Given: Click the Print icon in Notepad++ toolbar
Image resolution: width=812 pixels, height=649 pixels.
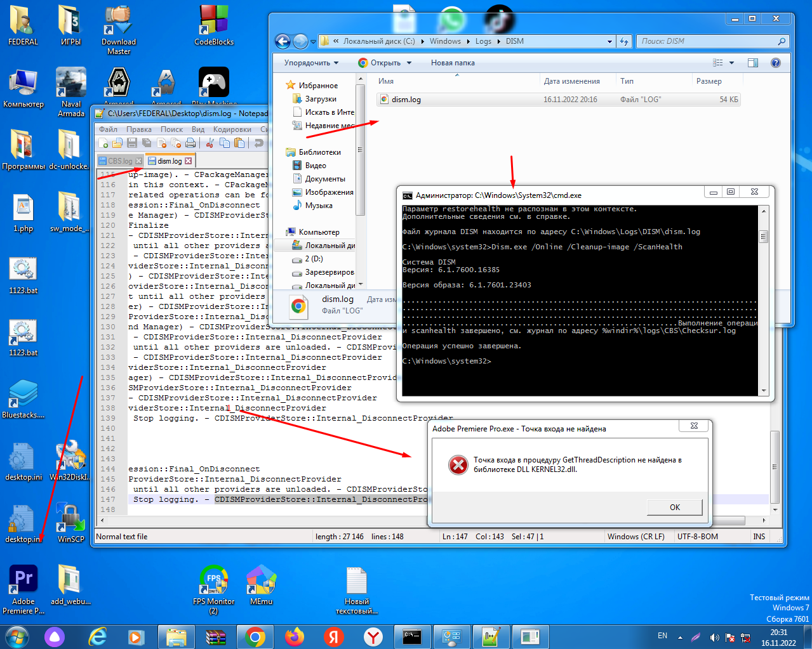Looking at the screenshot, I should 190,143.
